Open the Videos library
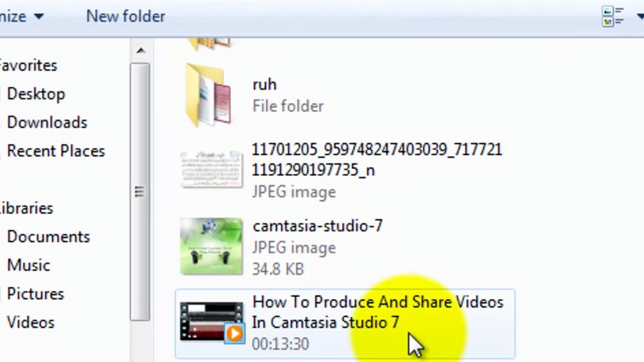Screen dimensions: 644x362 coord(30,323)
